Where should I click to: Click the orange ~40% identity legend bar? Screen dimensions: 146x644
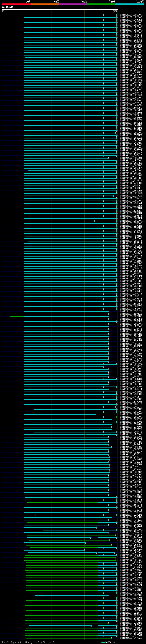click(x=45, y=4)
